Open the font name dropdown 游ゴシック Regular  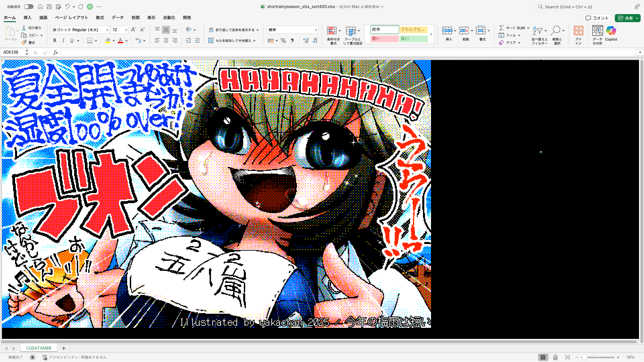click(107, 30)
